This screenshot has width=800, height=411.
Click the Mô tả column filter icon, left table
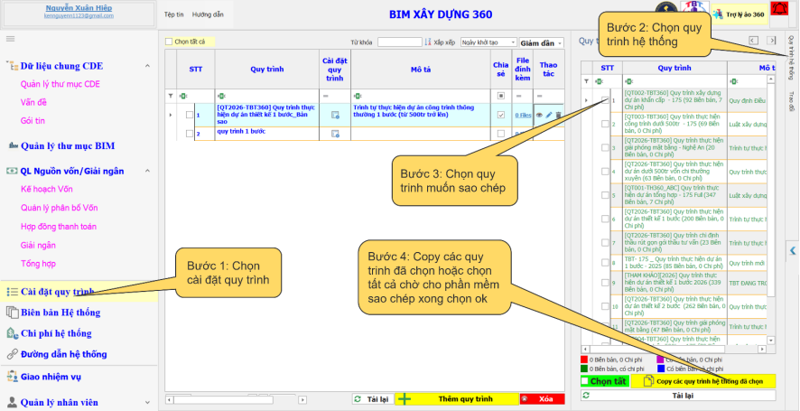357,96
